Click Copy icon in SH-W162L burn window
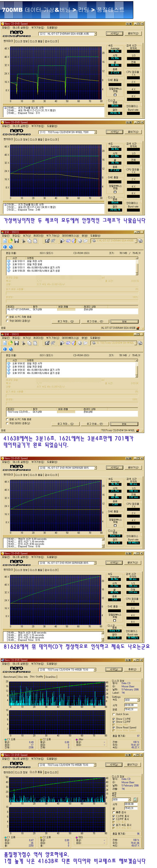 [x=29, y=343]
